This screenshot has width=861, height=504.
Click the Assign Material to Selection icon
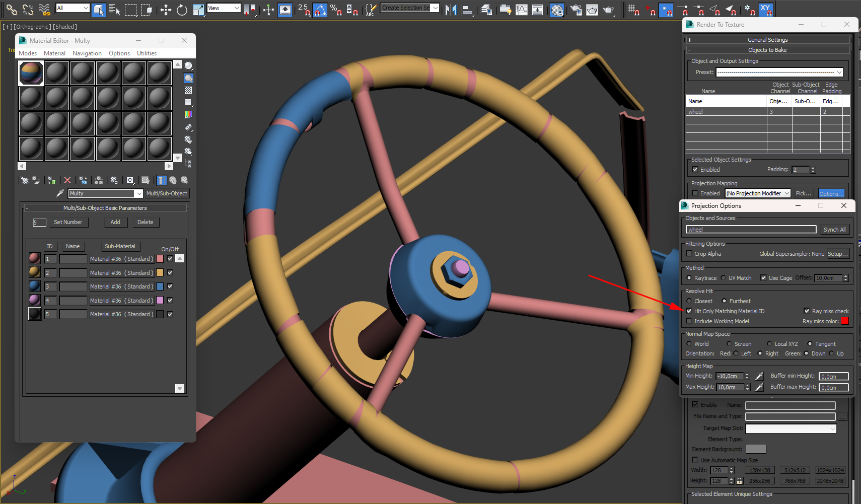[x=51, y=180]
